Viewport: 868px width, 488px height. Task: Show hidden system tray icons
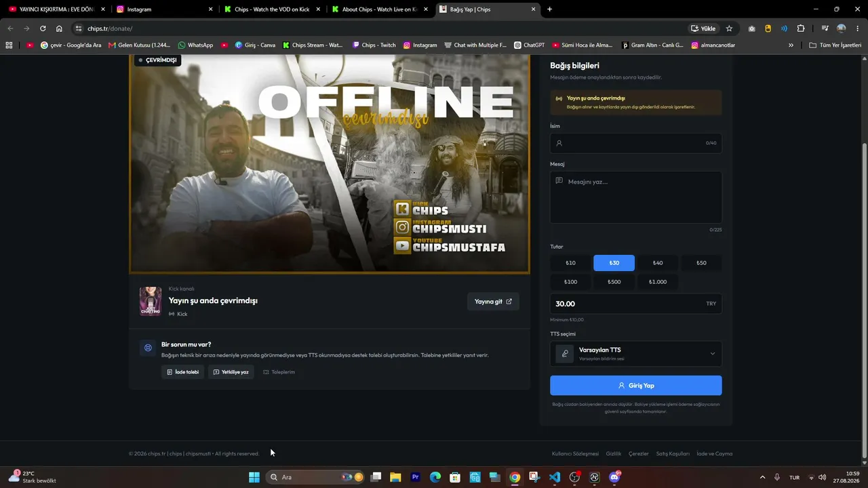pyautogui.click(x=762, y=477)
